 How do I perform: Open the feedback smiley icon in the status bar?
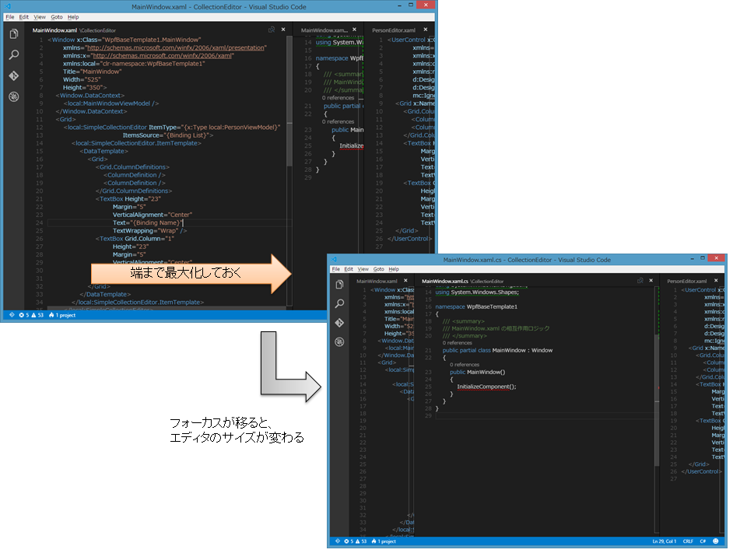coord(716,541)
